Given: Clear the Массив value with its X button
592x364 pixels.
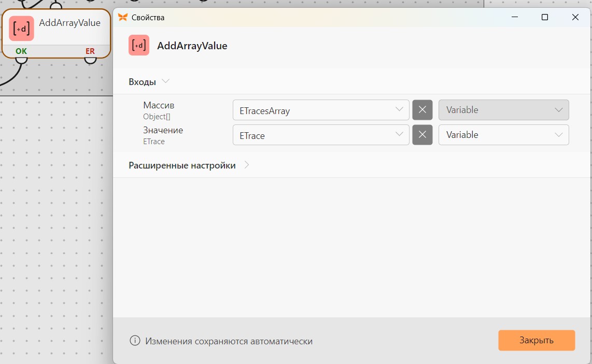Looking at the screenshot, I should (x=422, y=110).
